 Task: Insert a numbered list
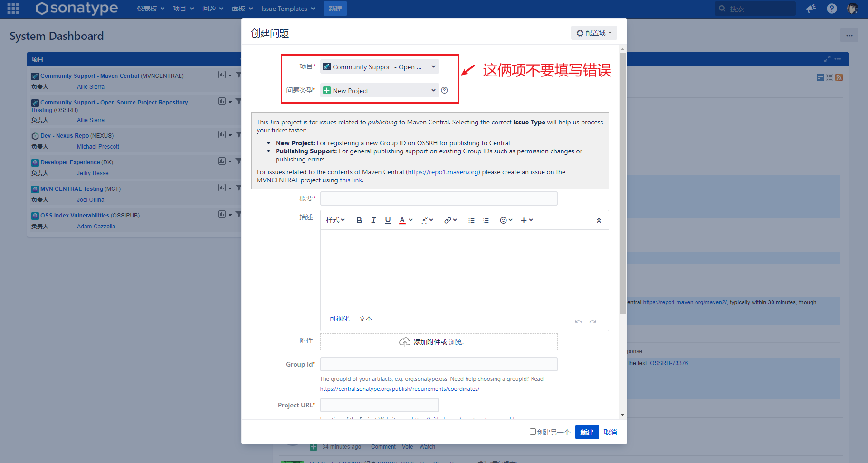click(x=486, y=220)
